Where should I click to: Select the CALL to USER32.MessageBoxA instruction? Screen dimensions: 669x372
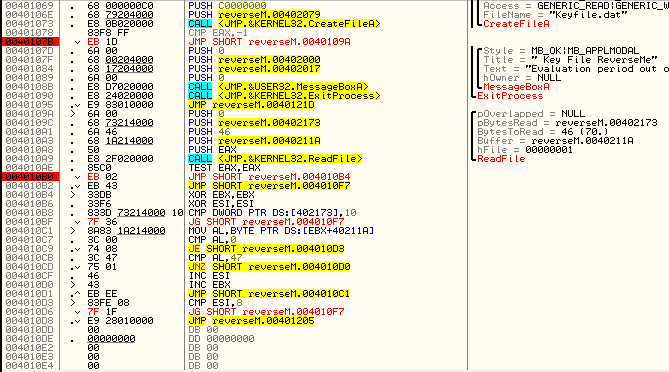click(278, 87)
